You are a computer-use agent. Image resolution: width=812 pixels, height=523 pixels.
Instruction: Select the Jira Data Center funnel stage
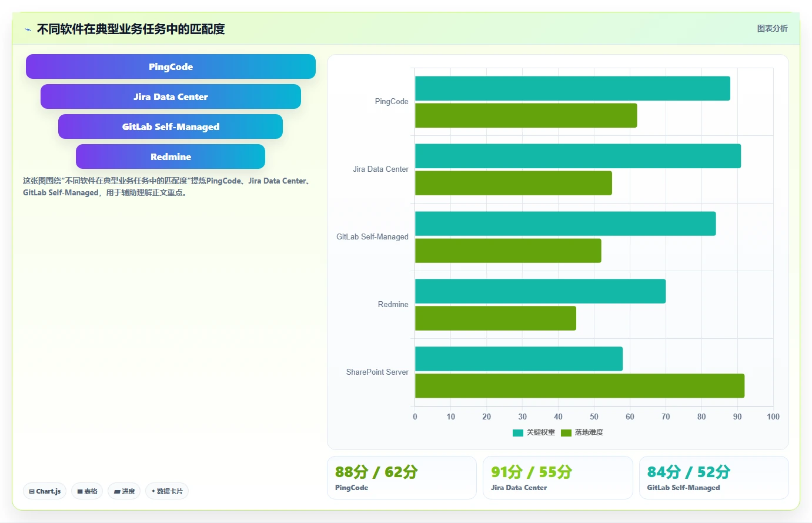click(171, 96)
